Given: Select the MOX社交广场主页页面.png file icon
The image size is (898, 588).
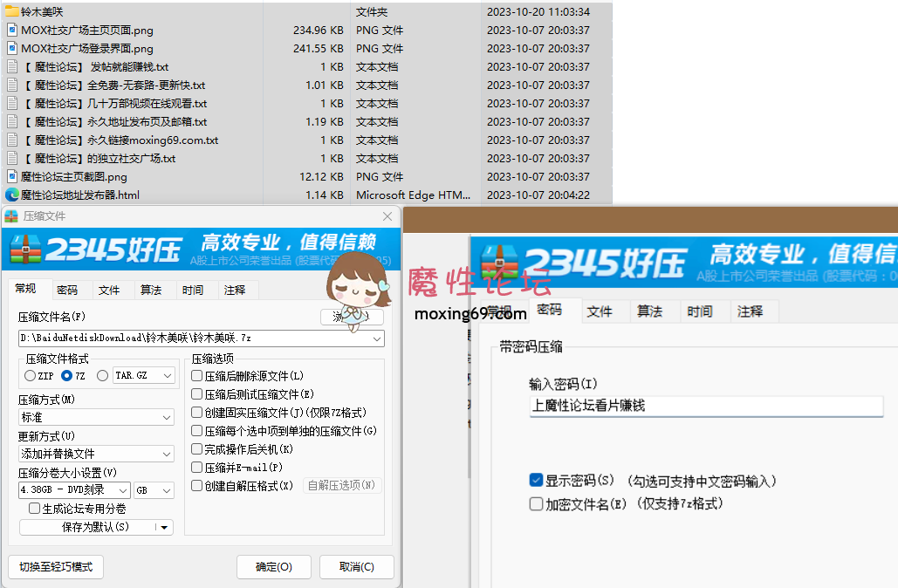Looking at the screenshot, I should point(12,31).
